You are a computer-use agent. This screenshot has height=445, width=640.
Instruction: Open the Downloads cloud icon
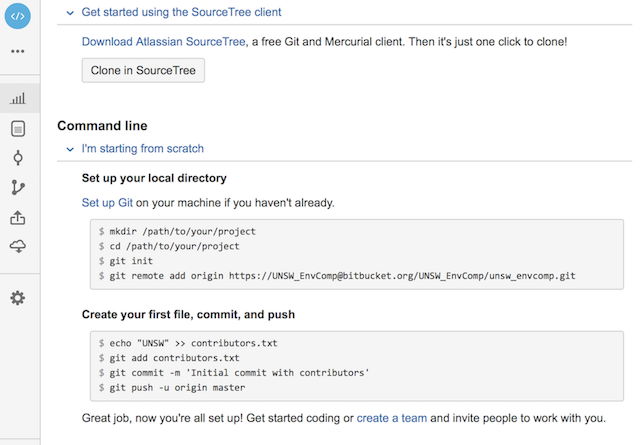point(18,246)
